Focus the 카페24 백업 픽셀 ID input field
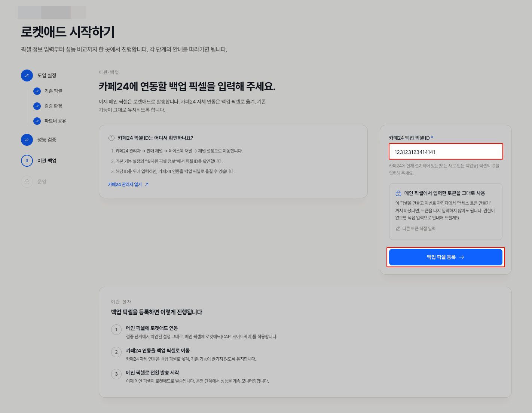 (x=446, y=152)
